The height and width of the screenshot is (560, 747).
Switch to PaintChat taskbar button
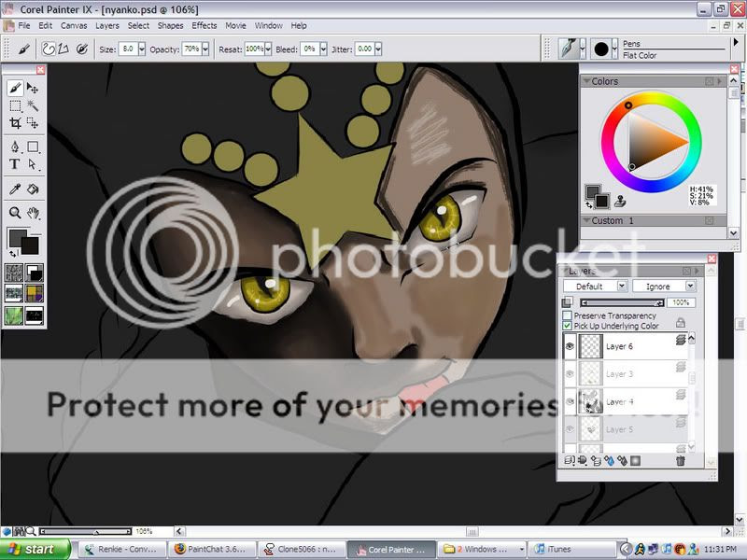pyautogui.click(x=212, y=549)
